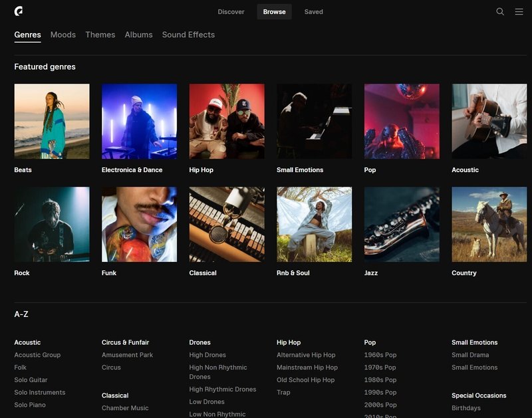Open Acoustic heading in A-Z list
The width and height of the screenshot is (532, 418).
[27, 342]
